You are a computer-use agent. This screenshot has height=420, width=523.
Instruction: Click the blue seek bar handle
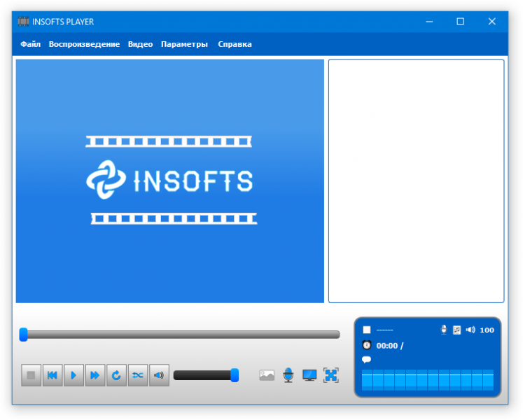23,335
